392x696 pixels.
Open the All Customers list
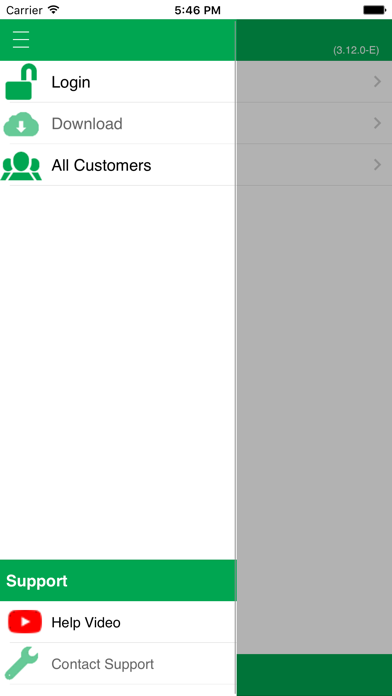coord(118,165)
